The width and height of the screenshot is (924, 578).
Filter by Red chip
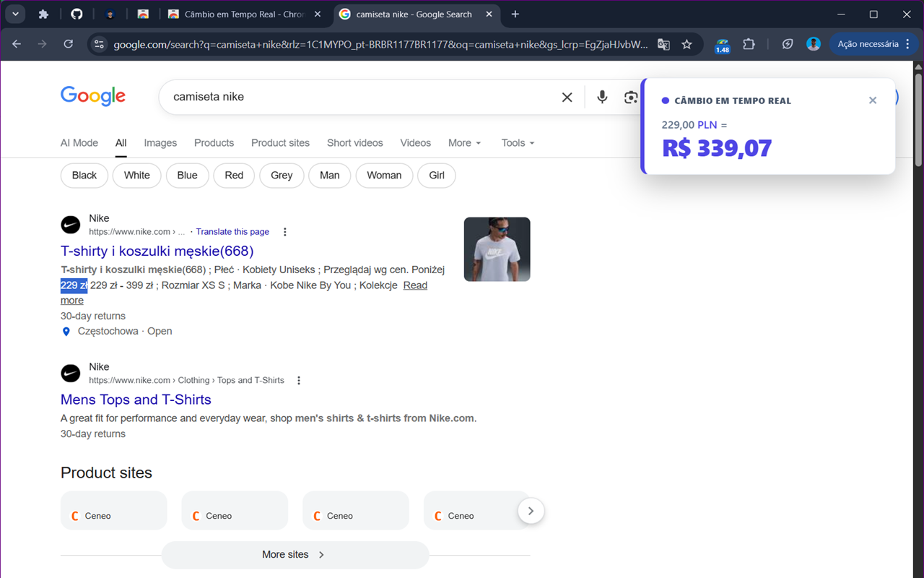(234, 176)
